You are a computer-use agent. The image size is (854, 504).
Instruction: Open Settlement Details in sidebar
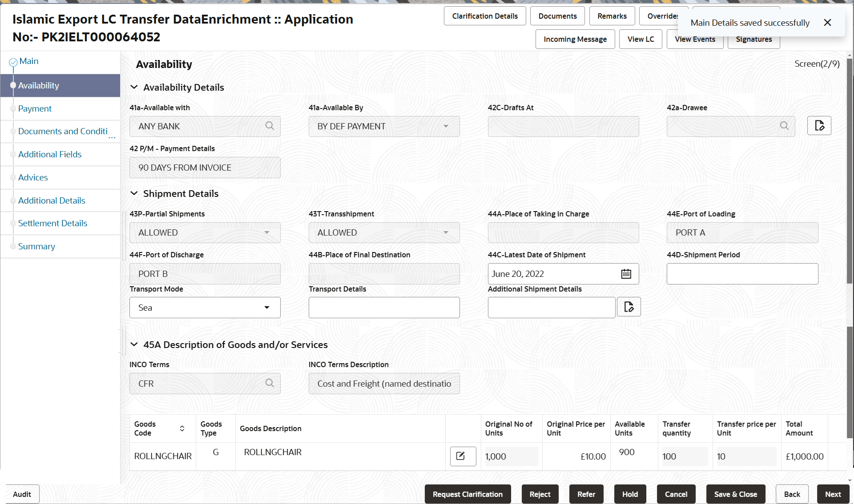pyautogui.click(x=52, y=223)
